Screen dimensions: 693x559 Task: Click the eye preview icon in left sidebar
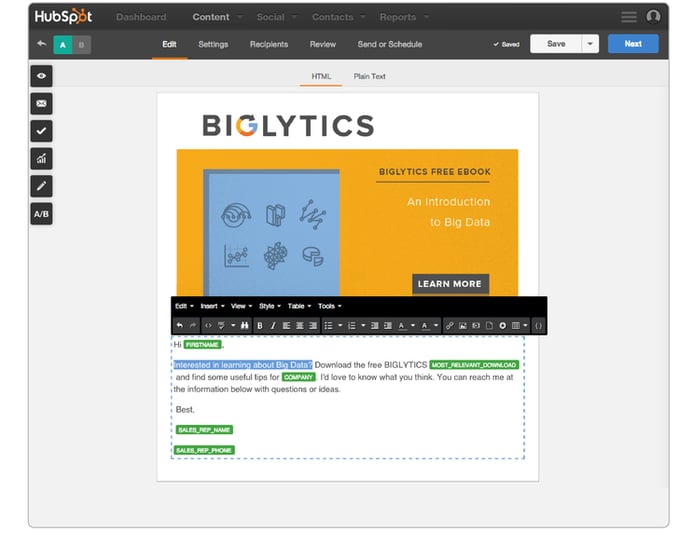41,76
